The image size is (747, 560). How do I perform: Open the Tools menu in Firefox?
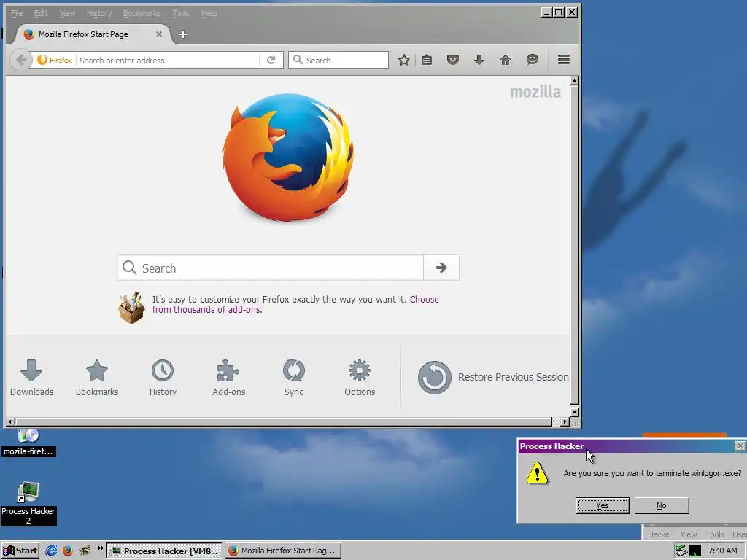181,13
